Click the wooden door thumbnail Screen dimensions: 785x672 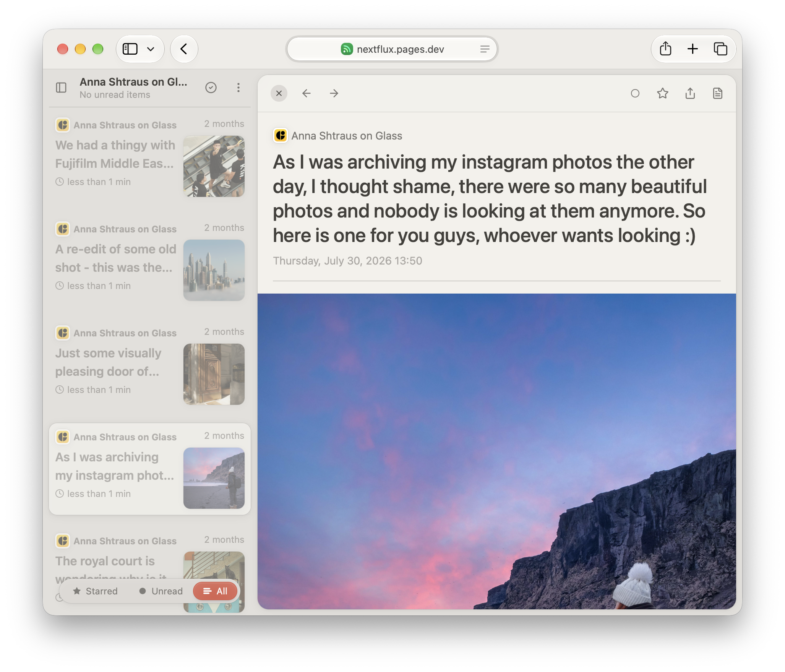(214, 374)
